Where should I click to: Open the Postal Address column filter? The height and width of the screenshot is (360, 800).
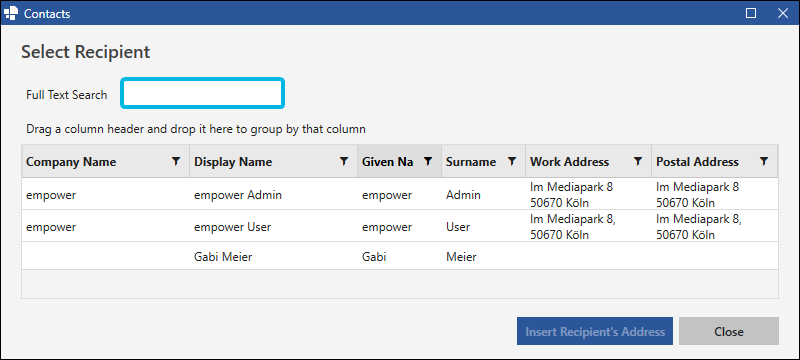pyautogui.click(x=764, y=162)
